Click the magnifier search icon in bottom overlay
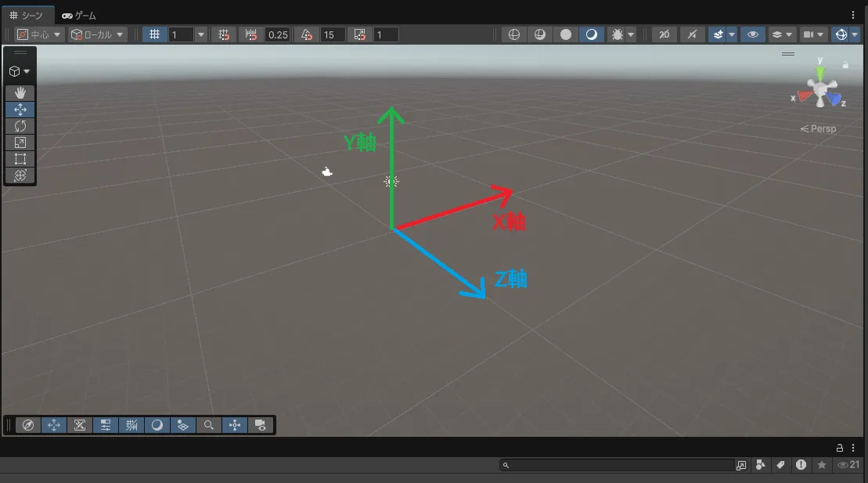This screenshot has width=868, height=483. (x=209, y=425)
